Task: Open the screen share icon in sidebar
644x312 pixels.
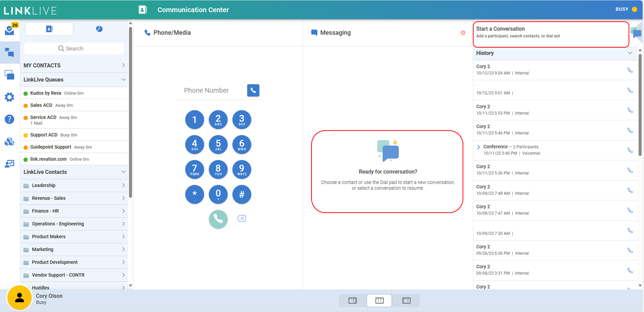Action: coord(10,75)
